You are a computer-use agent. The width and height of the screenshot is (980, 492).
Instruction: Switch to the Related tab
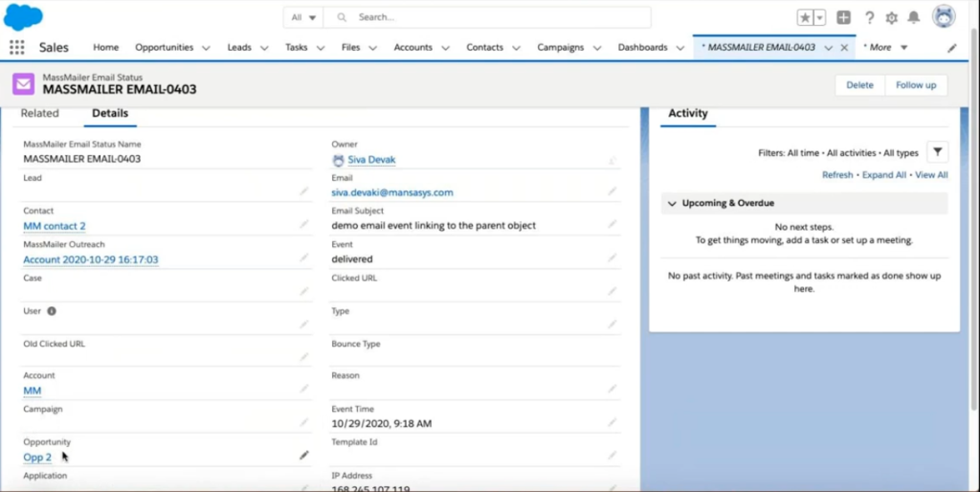pyautogui.click(x=39, y=113)
